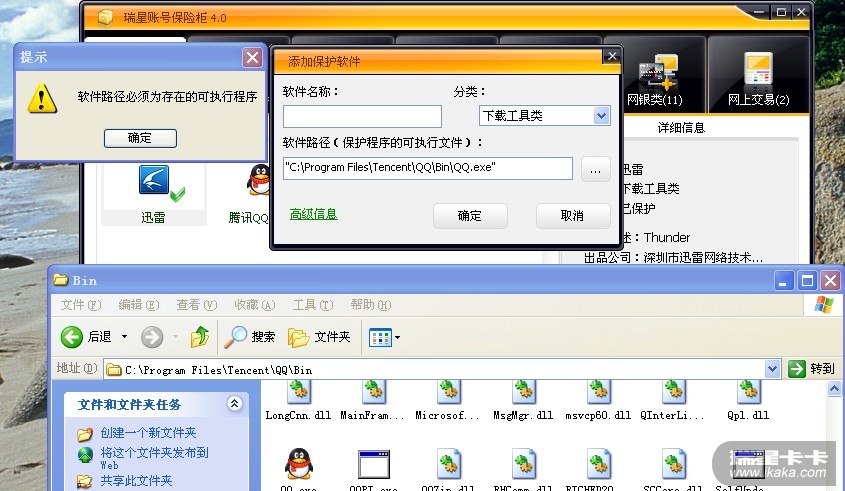
Task: Close the 添加保护软件 dialog
Action: (612, 56)
